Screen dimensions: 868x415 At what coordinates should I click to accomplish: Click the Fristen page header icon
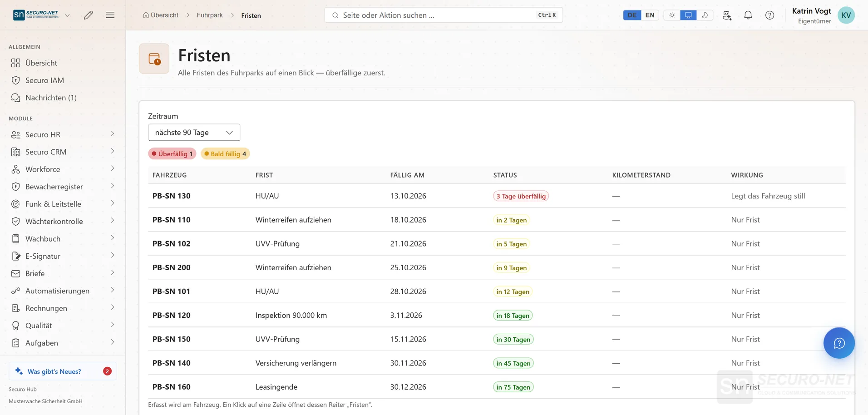(x=154, y=59)
